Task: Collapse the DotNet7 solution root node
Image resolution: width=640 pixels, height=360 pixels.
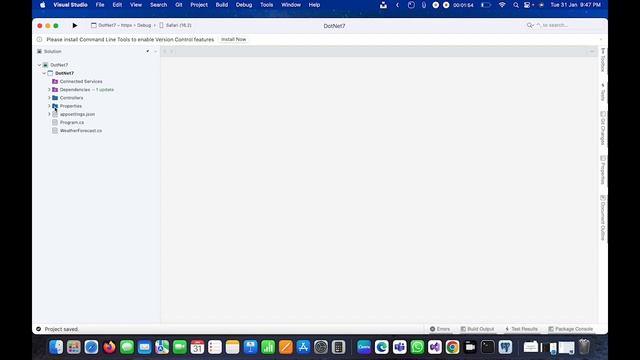Action: click(x=39, y=65)
